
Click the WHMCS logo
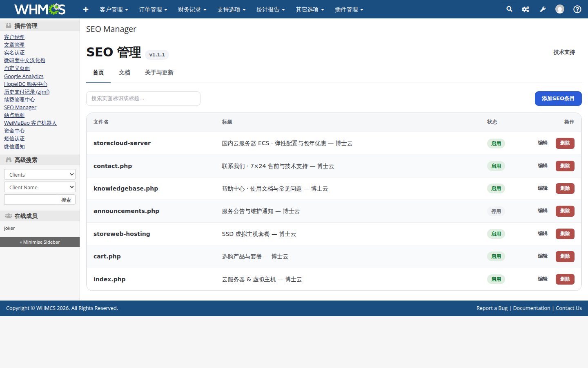click(40, 9)
